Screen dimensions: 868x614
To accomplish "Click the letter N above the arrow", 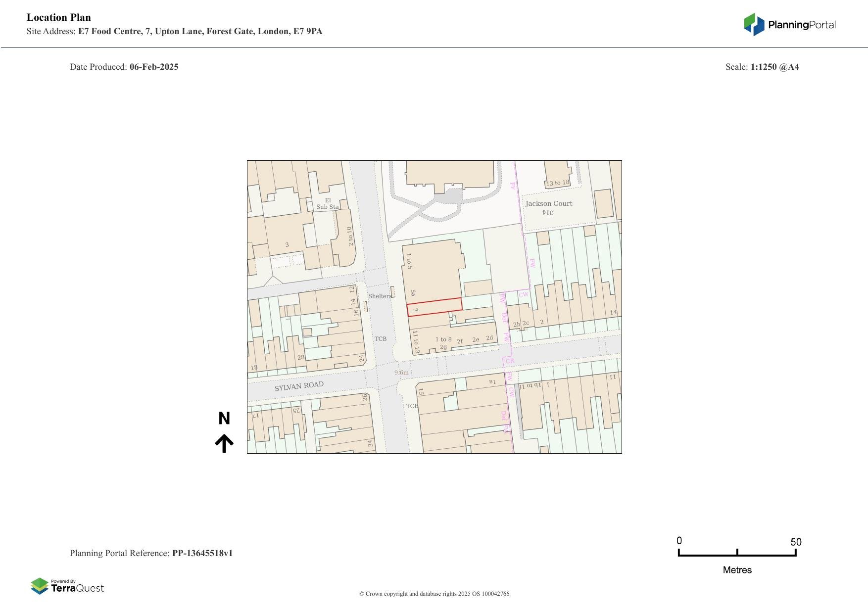I will click(x=224, y=419).
